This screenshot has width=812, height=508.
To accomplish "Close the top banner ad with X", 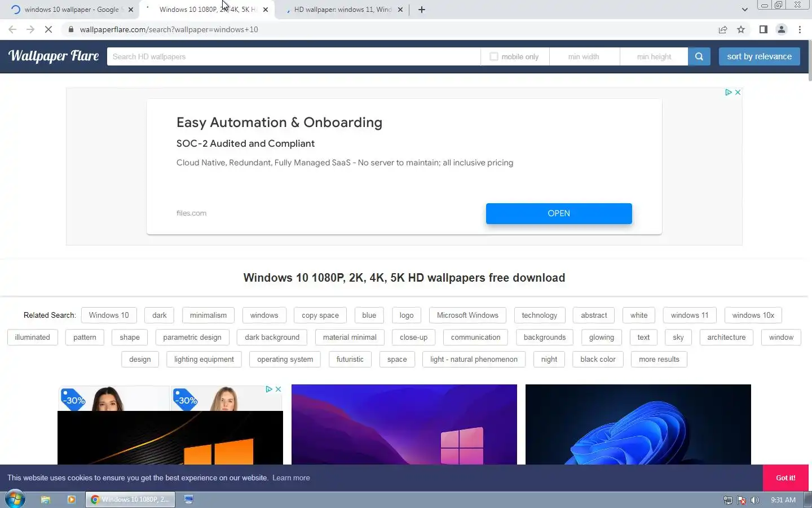I will click(x=738, y=92).
